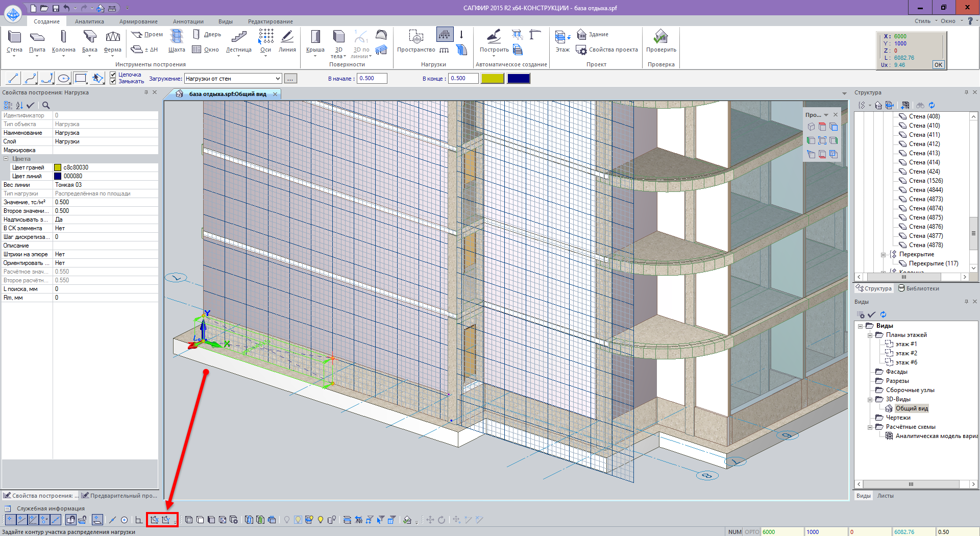
Task: Pick the yellow face color swatch
Action: coord(492,79)
